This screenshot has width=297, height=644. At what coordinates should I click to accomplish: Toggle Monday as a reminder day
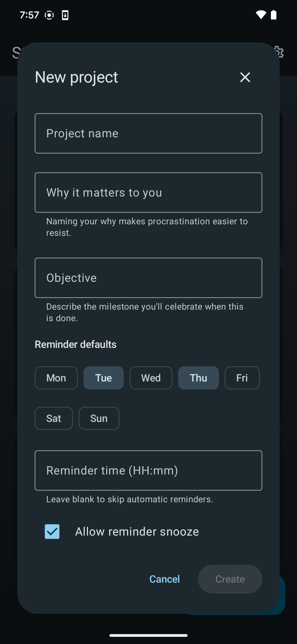56,378
